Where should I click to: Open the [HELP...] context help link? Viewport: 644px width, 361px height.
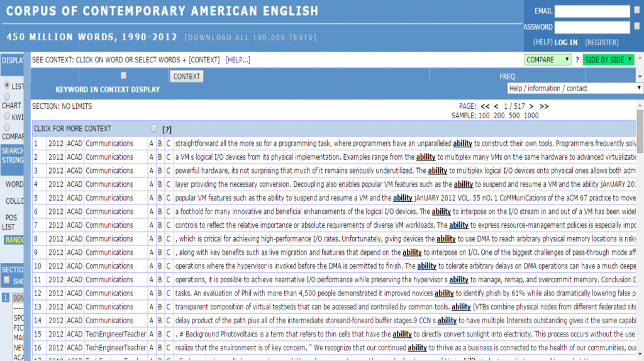coord(238,60)
